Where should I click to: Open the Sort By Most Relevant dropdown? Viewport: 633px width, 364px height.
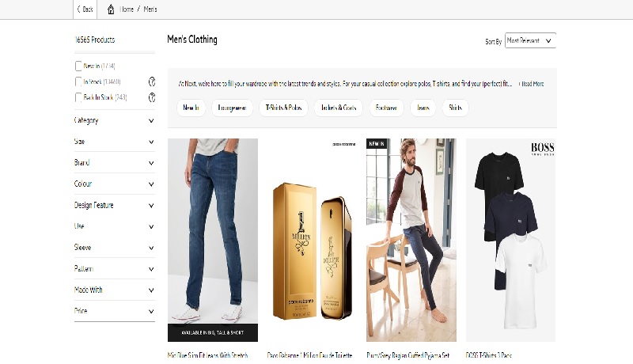point(530,40)
